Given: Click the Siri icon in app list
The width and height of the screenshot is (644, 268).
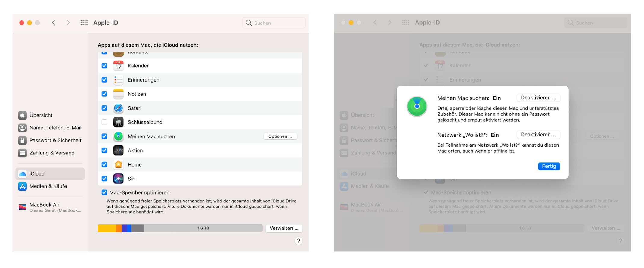Looking at the screenshot, I should click(x=119, y=179).
